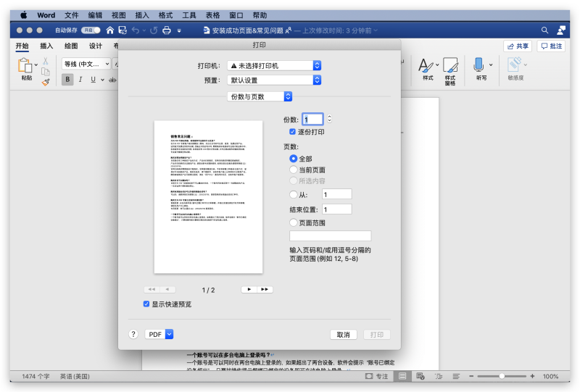Select the From (从) radio button
This screenshot has width=580, height=392.
(x=294, y=194)
